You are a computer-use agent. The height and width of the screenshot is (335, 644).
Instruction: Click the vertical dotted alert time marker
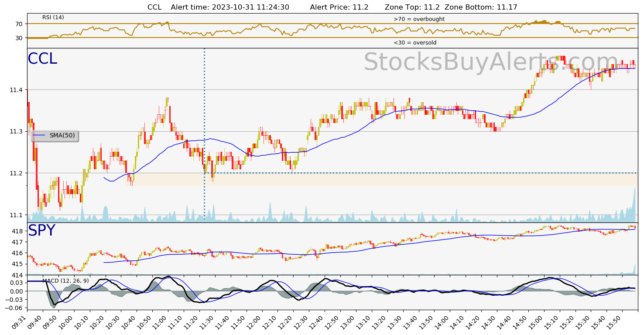pyautogui.click(x=204, y=134)
